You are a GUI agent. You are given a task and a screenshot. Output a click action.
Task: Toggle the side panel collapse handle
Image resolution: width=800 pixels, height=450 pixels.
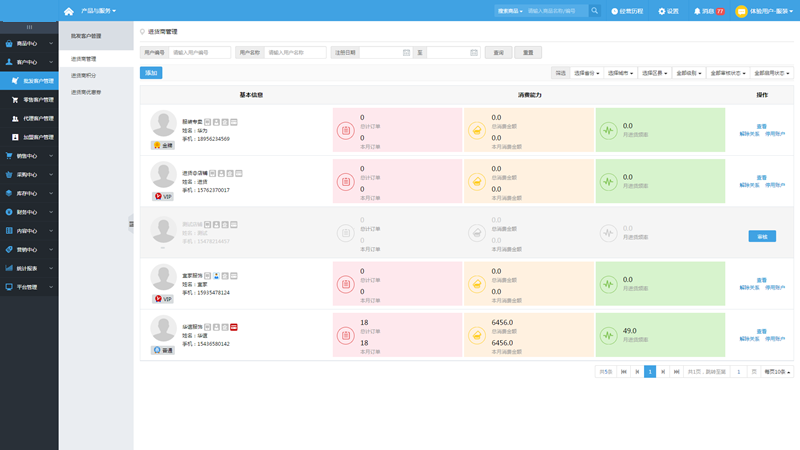tap(131, 224)
